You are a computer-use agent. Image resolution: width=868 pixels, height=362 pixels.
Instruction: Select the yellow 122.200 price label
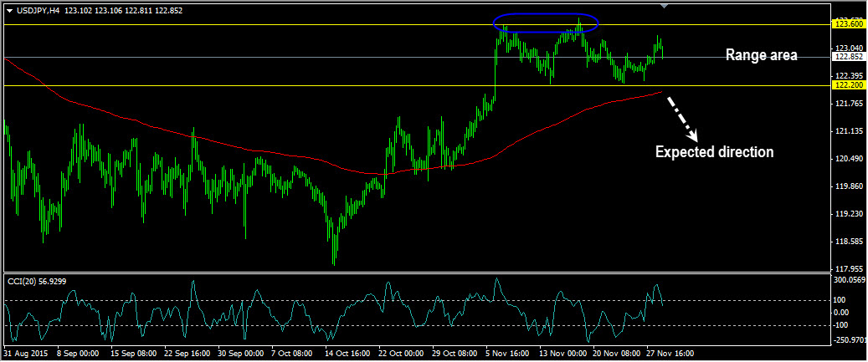click(848, 85)
